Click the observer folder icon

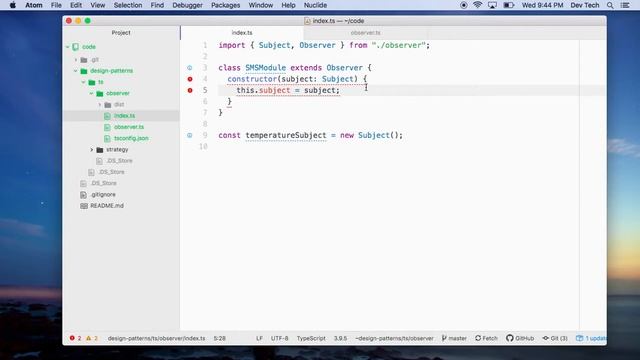point(100,93)
